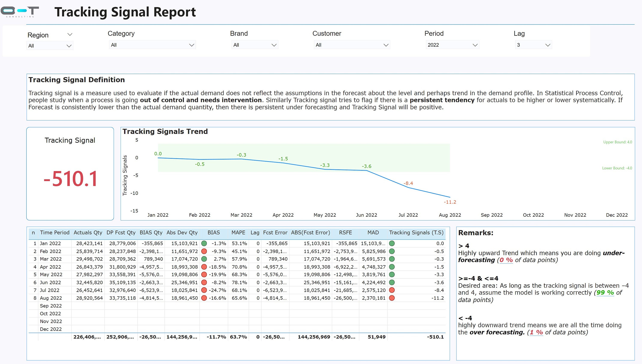This screenshot has height=364, width=642.
Task: Click the green Tracking Signal dot for Jan 2022
Action: (x=392, y=243)
